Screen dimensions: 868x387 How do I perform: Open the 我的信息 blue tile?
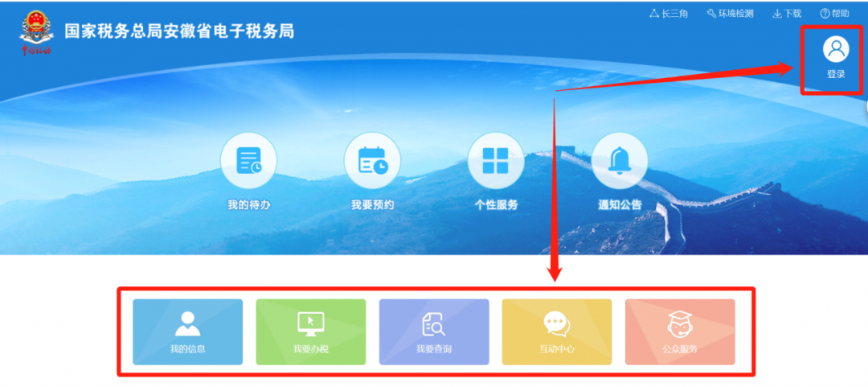tap(187, 332)
